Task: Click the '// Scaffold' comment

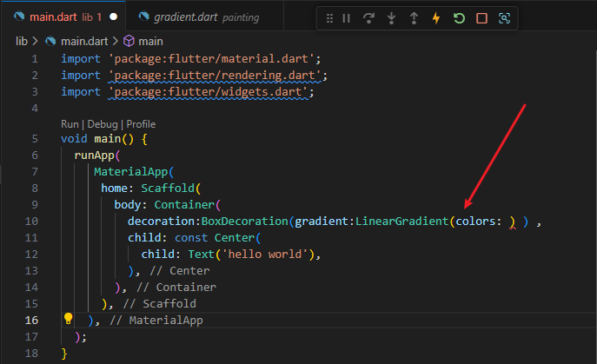Action: click(x=160, y=303)
